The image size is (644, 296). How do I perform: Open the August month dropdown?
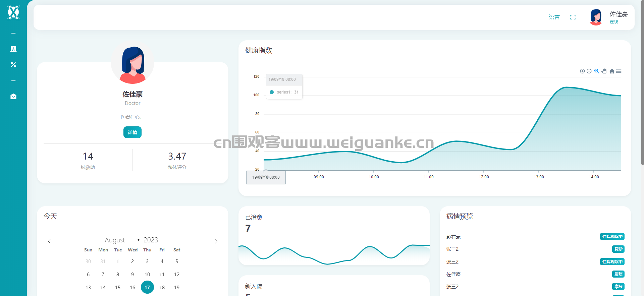coord(122,240)
